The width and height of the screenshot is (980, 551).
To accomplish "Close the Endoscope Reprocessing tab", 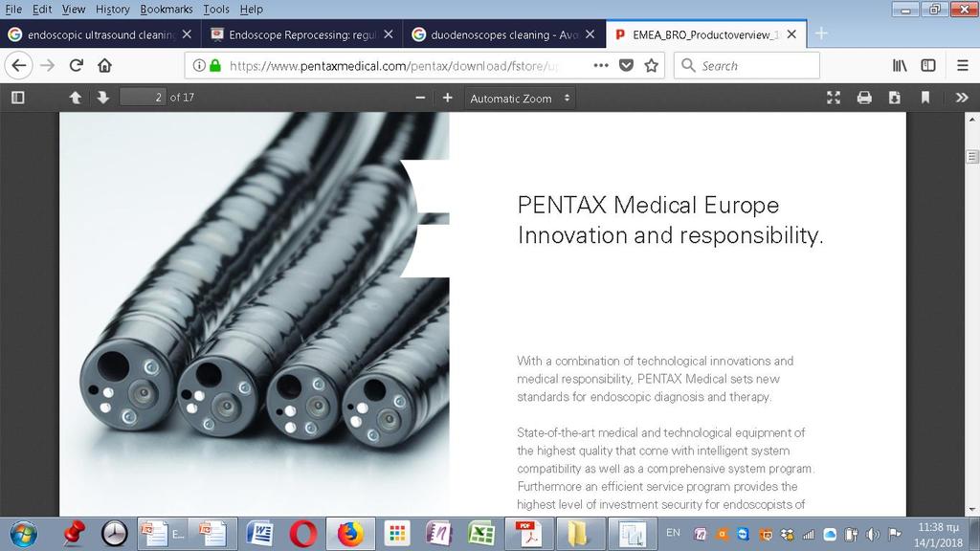I will point(389,34).
